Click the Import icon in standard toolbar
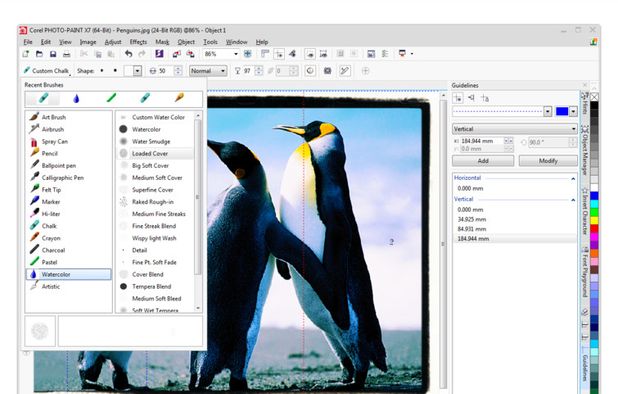Screen dimensions: 618x394 tap(177, 54)
